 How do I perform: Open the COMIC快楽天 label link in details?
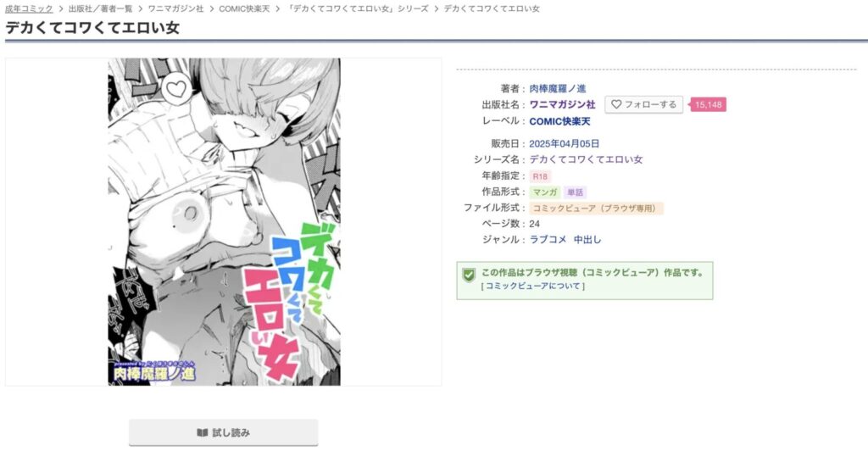559,121
